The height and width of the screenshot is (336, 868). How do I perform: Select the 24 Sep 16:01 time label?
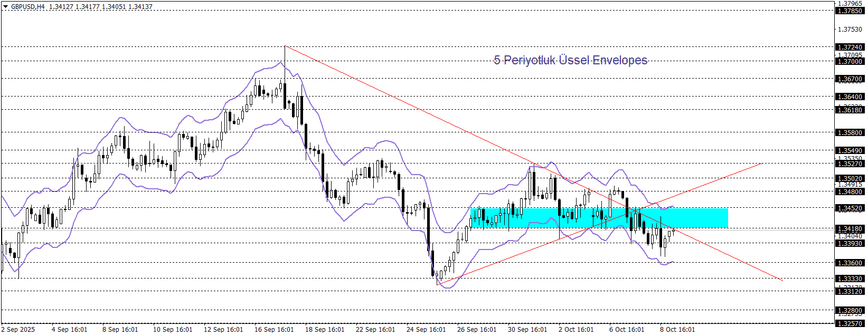pos(426,330)
